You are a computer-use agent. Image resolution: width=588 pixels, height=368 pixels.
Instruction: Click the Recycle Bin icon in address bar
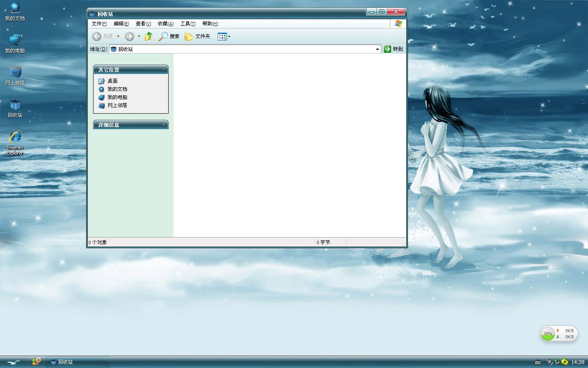pos(114,49)
